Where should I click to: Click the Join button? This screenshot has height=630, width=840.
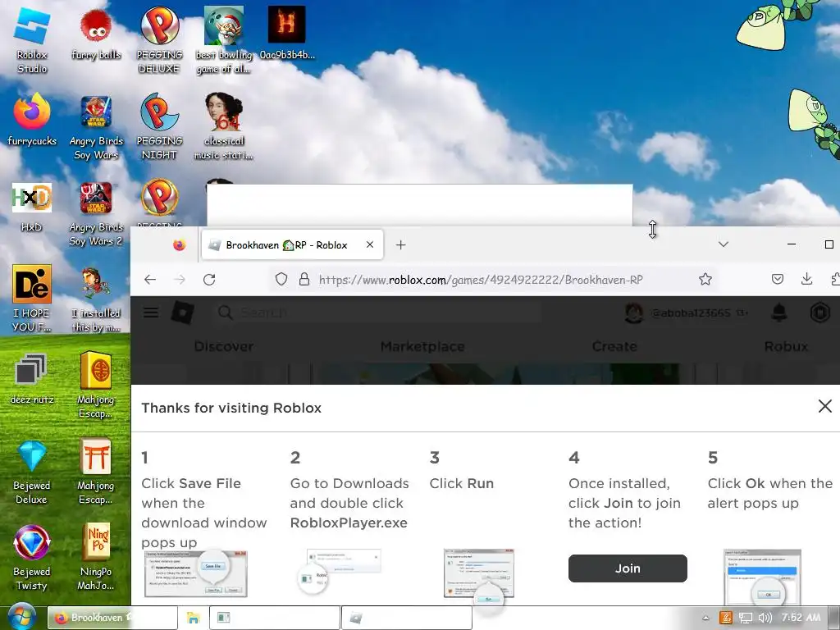[x=628, y=568]
